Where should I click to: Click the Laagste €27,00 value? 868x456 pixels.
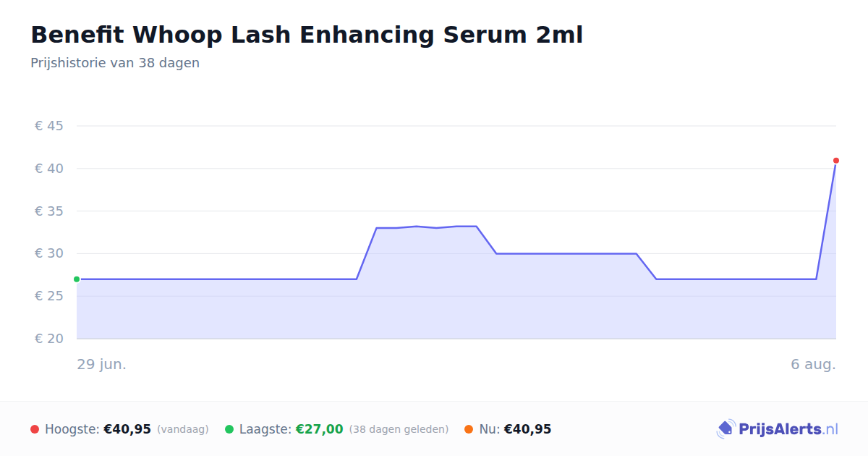[319, 429]
